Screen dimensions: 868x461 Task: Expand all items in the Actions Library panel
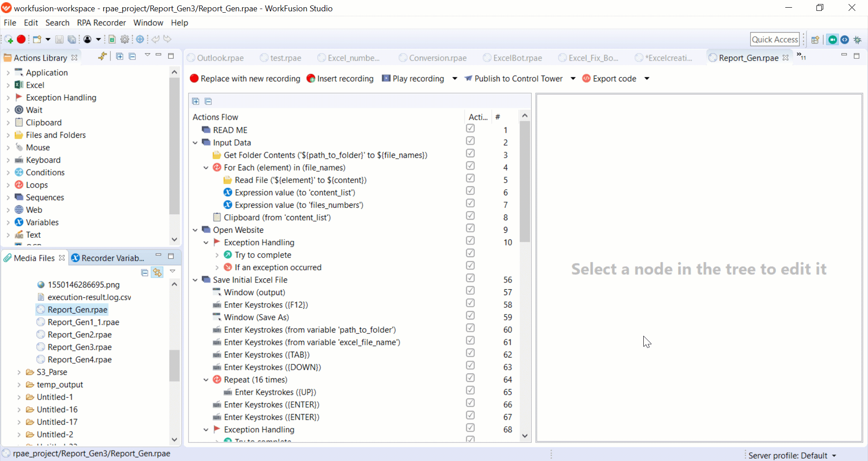pos(119,56)
